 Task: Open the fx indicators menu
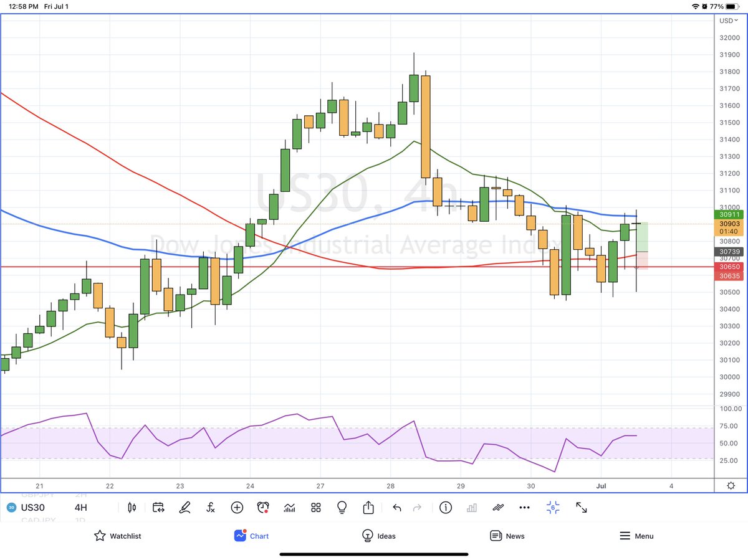211,508
